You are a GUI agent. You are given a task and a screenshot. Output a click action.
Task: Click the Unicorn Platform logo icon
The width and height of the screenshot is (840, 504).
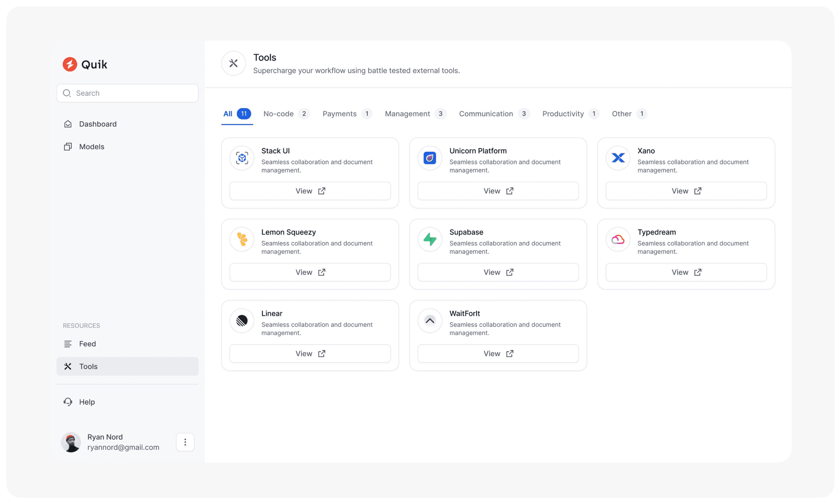[430, 158]
